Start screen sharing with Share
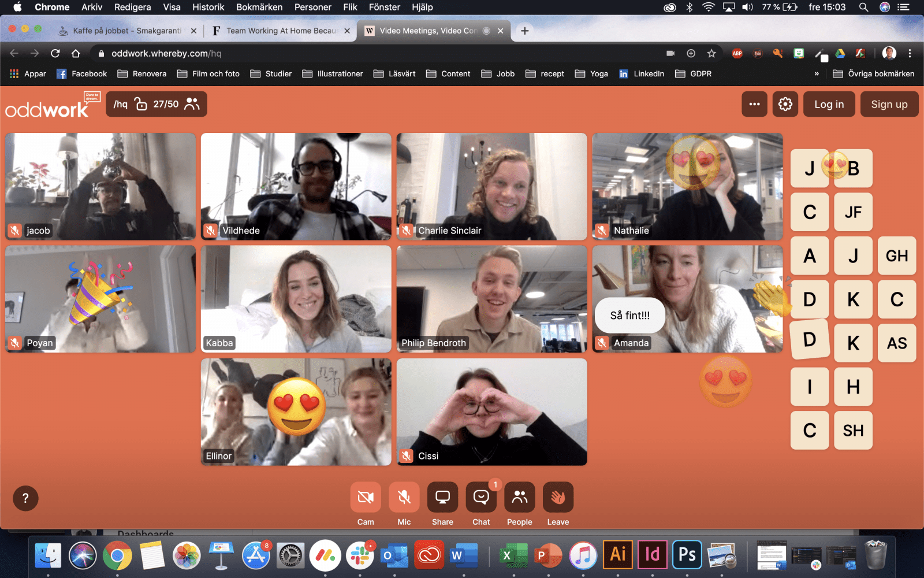The height and width of the screenshot is (578, 924). tap(442, 497)
